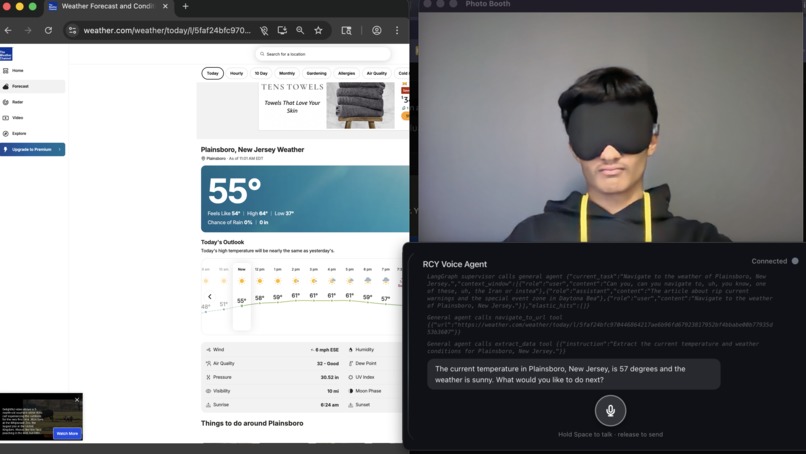Click the Sunrise detail row

click(x=272, y=405)
